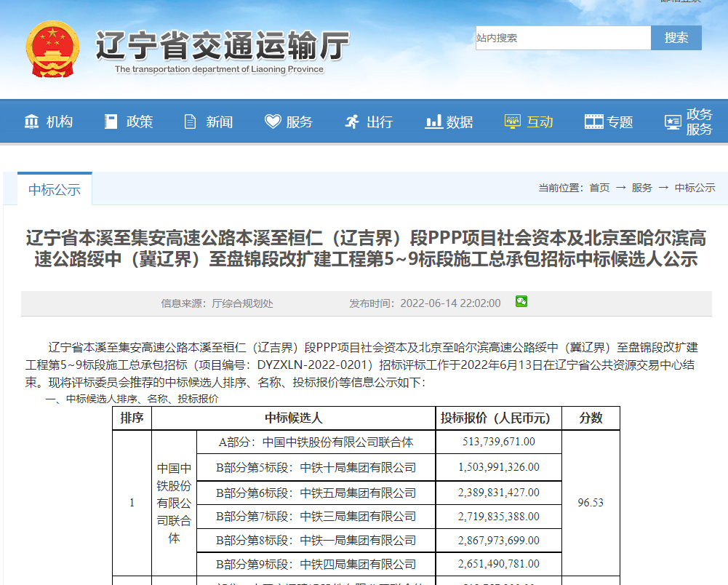Open the 政务服务 navigation menu label
728x585 pixels.
pyautogui.click(x=699, y=122)
